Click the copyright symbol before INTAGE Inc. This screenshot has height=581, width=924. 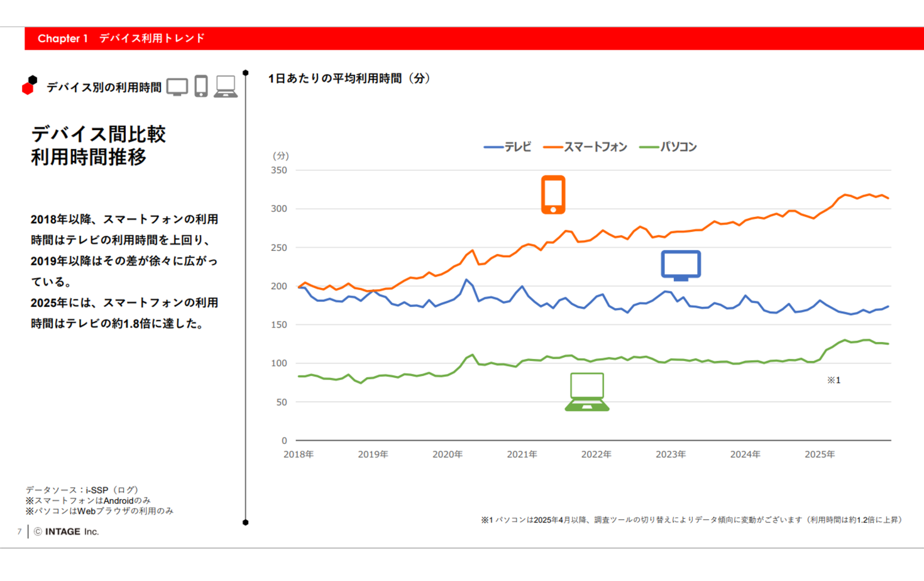(x=38, y=532)
